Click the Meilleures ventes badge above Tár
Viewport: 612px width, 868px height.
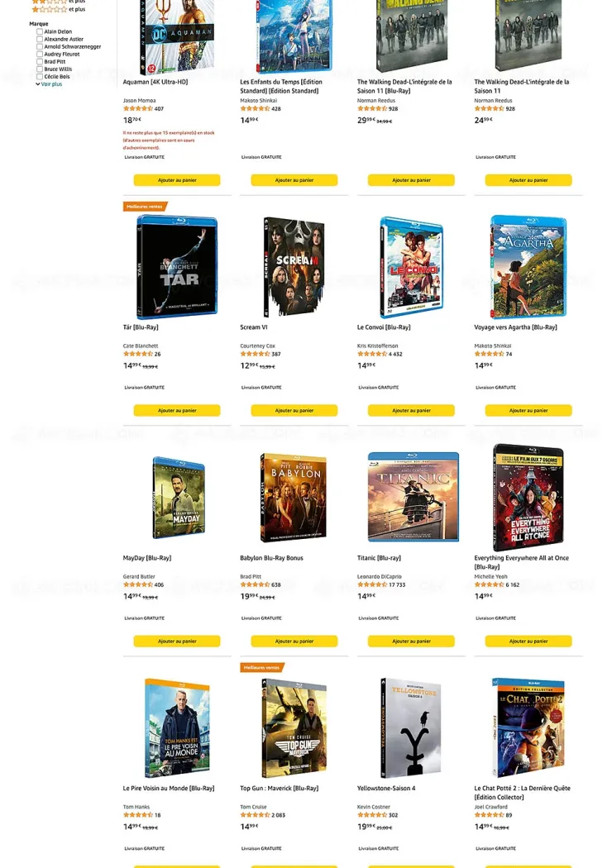point(145,207)
